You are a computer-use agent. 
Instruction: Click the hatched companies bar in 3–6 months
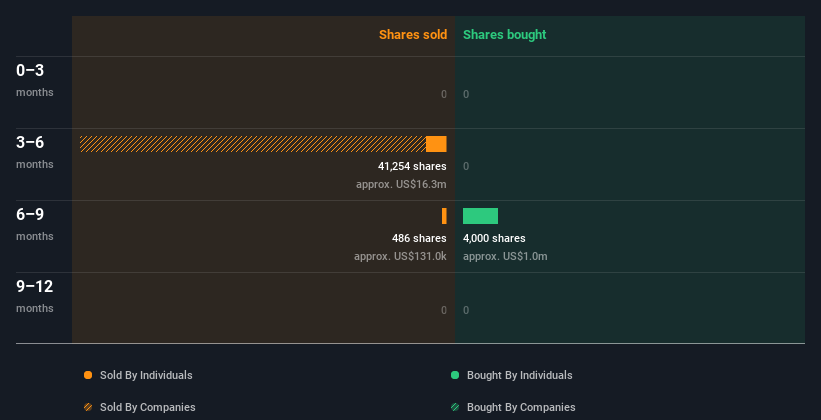[252, 144]
